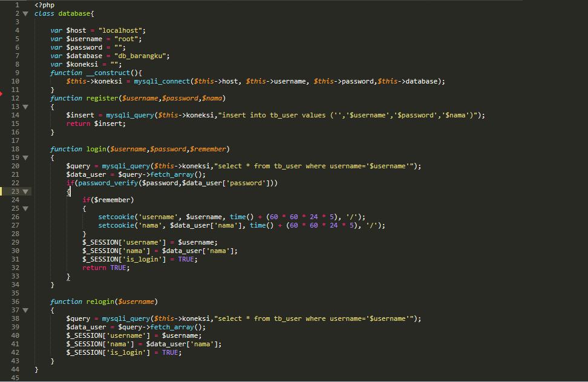This screenshot has height=382, width=588.
Task: Click "$_SESSION['nama']" on line 30
Action: pos(116,251)
